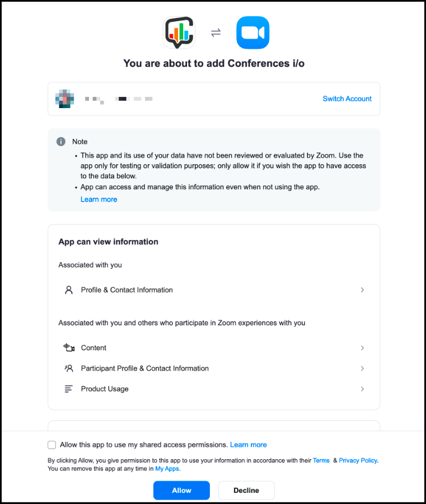Viewport: 426px width, 504px height.
Task: Open Learn more link in Note box
Action: coord(99,199)
